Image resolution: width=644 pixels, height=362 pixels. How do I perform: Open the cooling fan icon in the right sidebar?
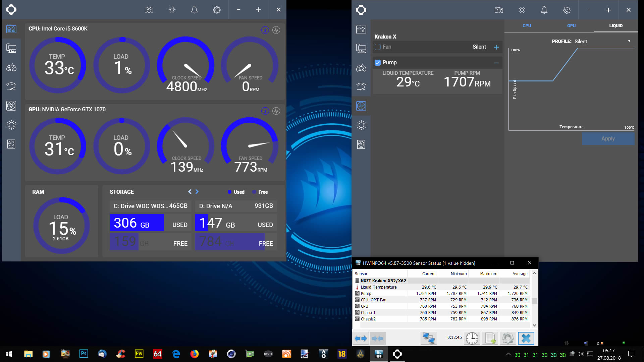point(361,106)
